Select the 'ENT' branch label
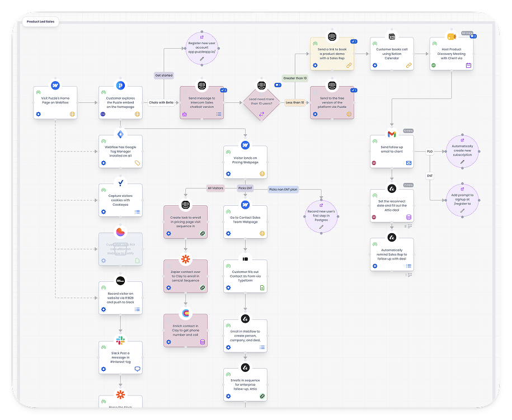The width and height of the screenshot is (512, 420). pos(430,176)
